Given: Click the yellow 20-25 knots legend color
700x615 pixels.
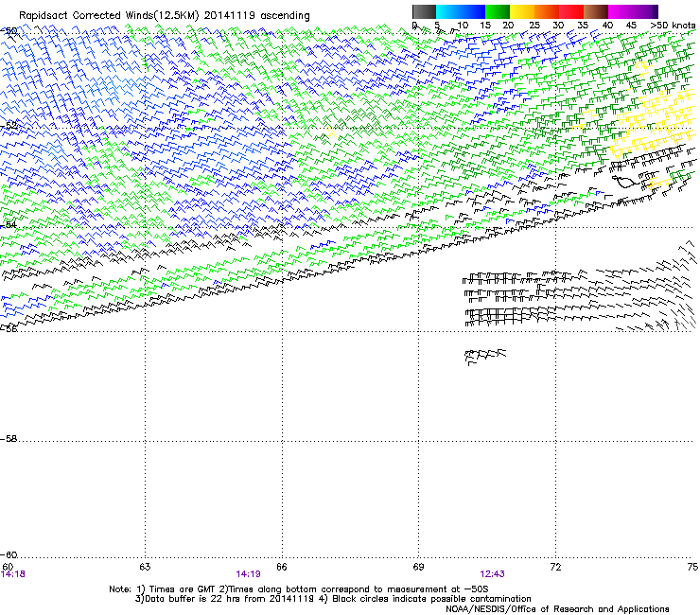Looking at the screenshot, I should point(522,11).
